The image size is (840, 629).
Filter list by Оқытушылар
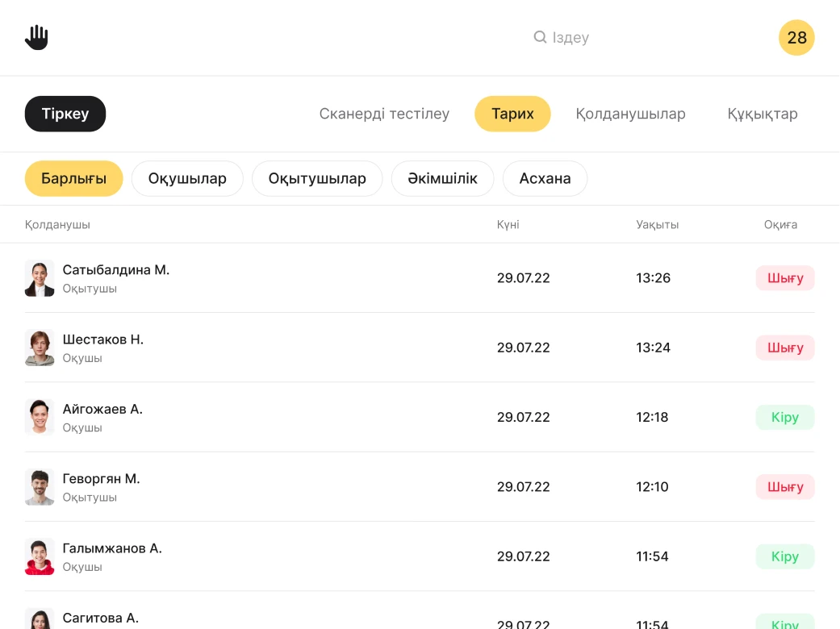[317, 178]
